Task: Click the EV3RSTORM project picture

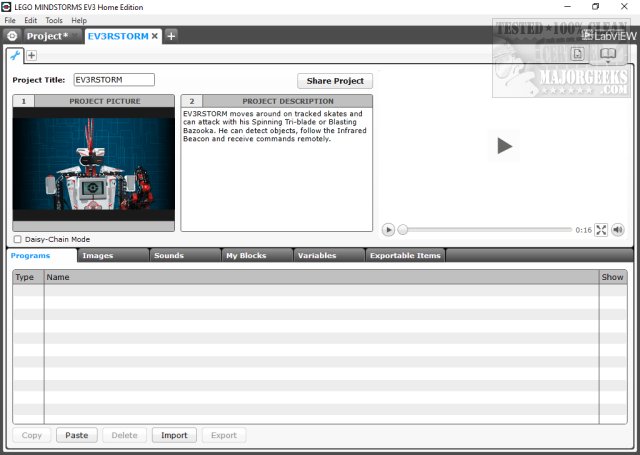Action: click(93, 164)
